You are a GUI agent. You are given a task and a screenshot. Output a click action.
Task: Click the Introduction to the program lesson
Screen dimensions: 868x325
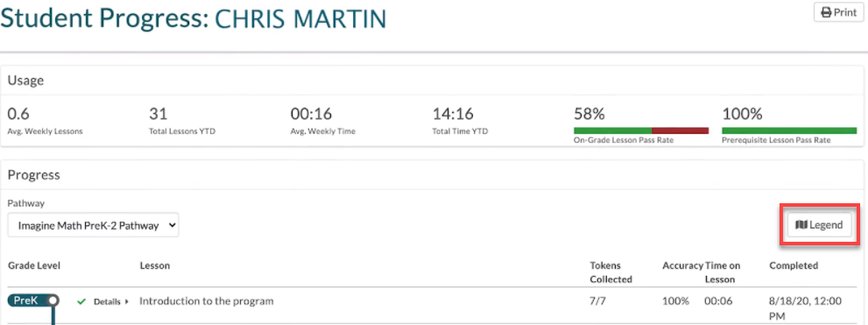207,301
